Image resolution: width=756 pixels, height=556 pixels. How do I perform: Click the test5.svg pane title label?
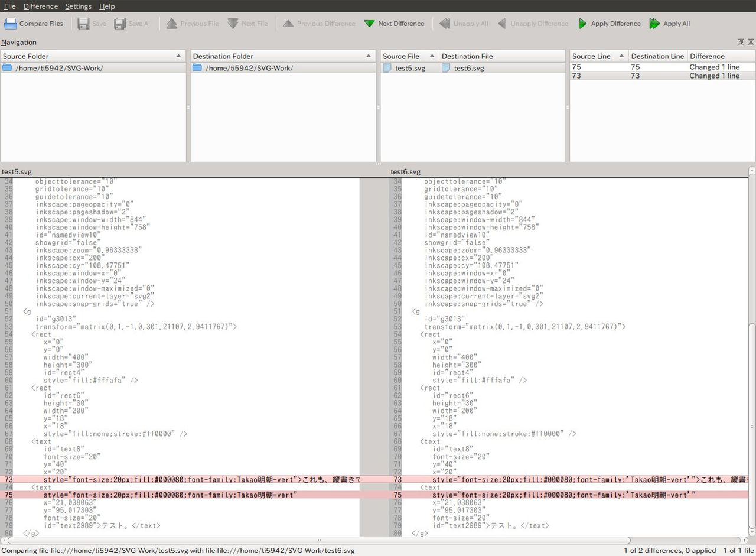(x=16, y=172)
